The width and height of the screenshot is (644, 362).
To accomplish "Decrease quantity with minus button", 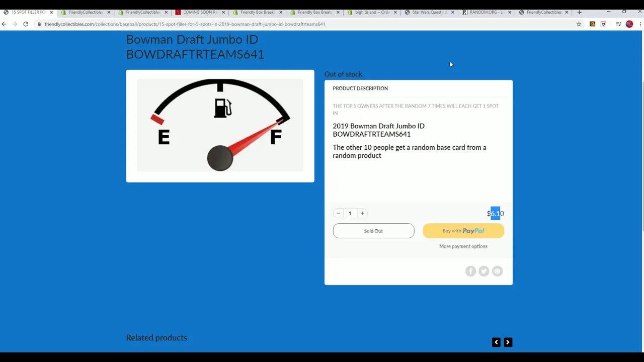I will click(338, 213).
